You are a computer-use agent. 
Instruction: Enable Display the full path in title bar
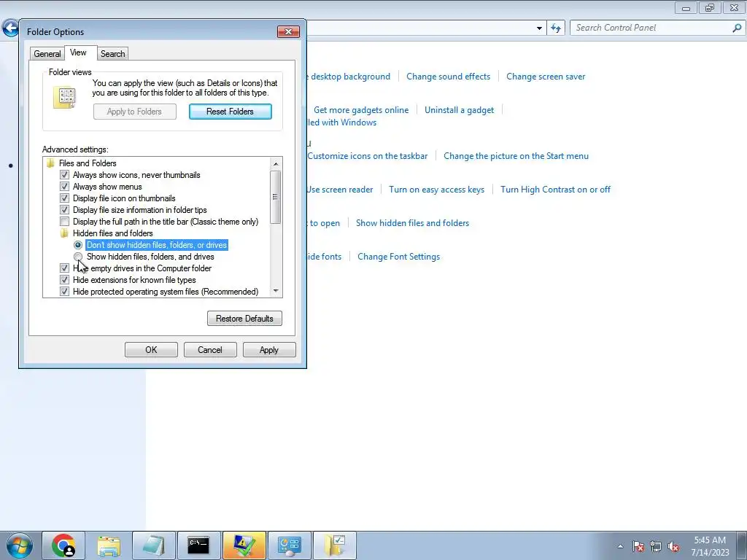pos(64,222)
